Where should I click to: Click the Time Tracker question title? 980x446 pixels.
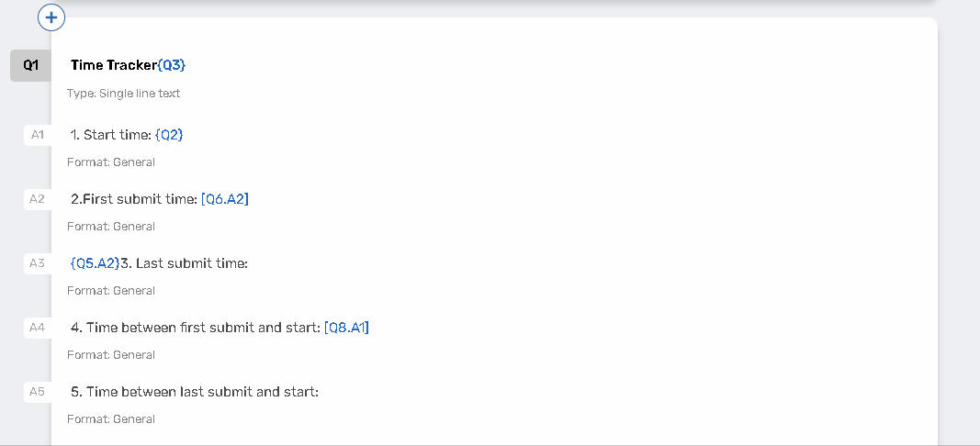click(x=114, y=65)
